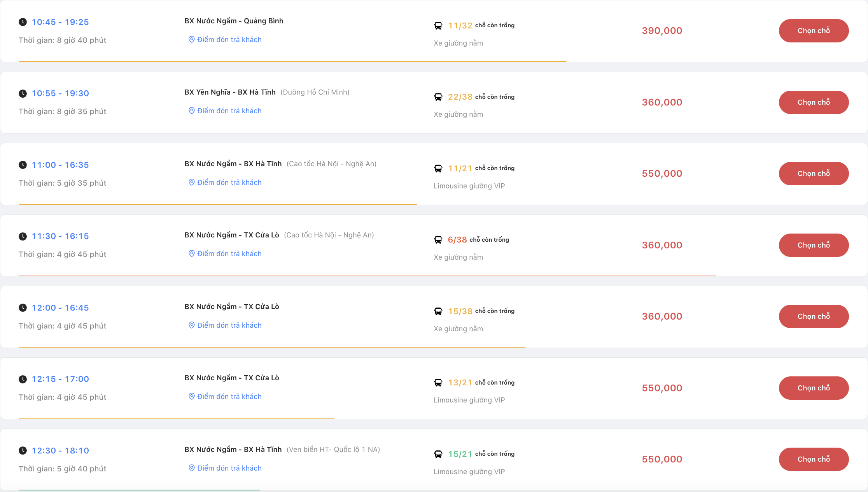The width and height of the screenshot is (868, 492).
Task: Click bus icon next to 15/38 seats
Action: point(438,311)
